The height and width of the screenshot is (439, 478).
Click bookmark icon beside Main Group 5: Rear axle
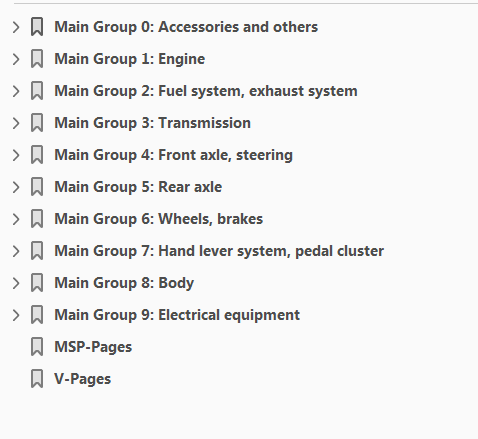coord(37,187)
